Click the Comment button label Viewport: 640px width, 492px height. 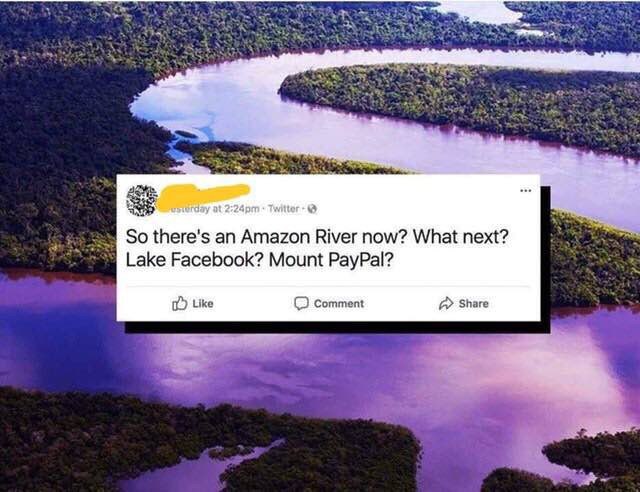pyautogui.click(x=339, y=303)
